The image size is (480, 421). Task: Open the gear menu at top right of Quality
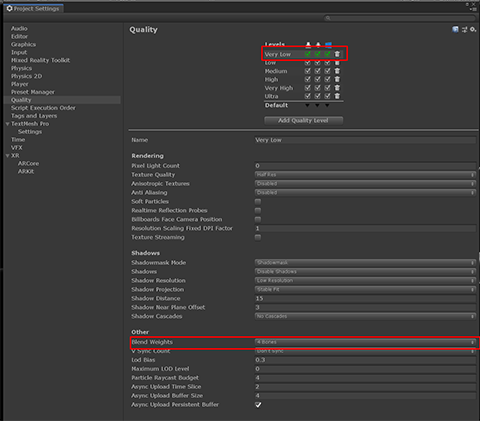(473, 30)
